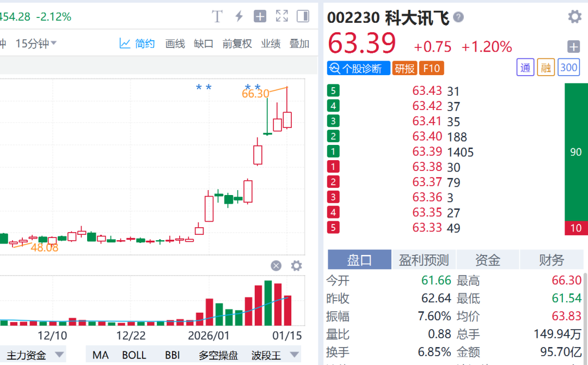This screenshot has width=588, height=365.
Task: Click the 通 badge icon
Action: click(525, 68)
